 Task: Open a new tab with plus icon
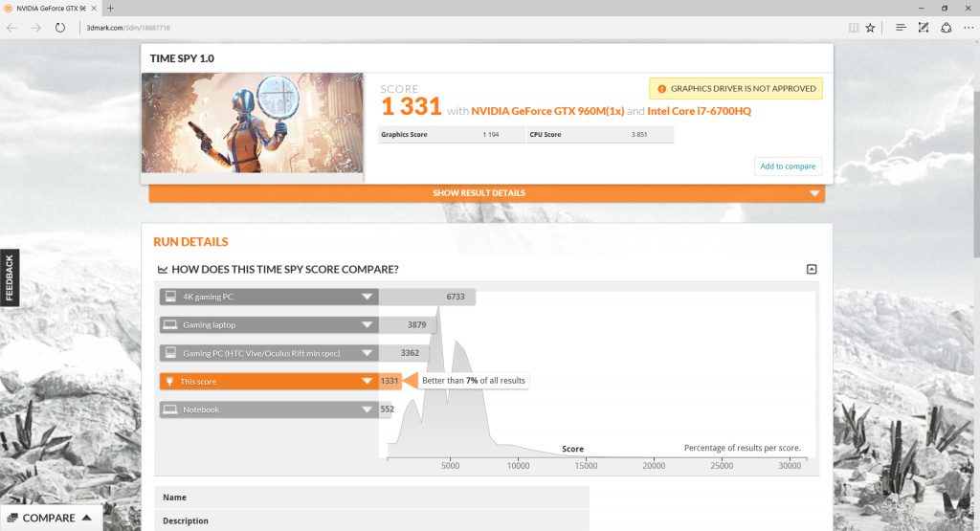pyautogui.click(x=110, y=8)
